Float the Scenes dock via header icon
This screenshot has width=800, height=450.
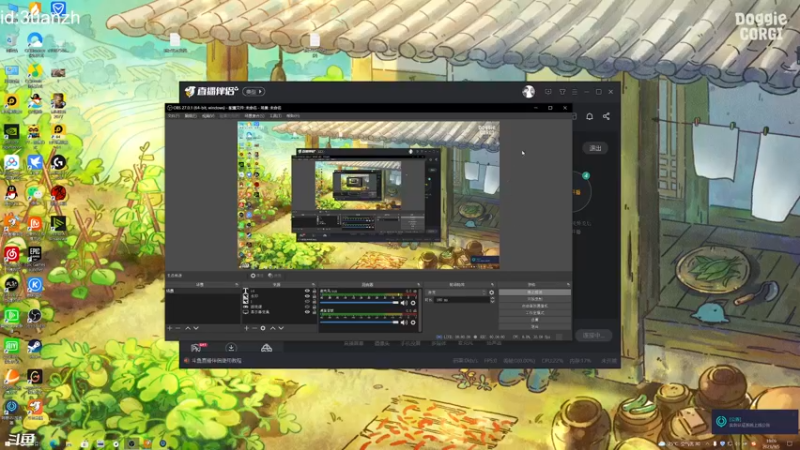tap(236, 285)
